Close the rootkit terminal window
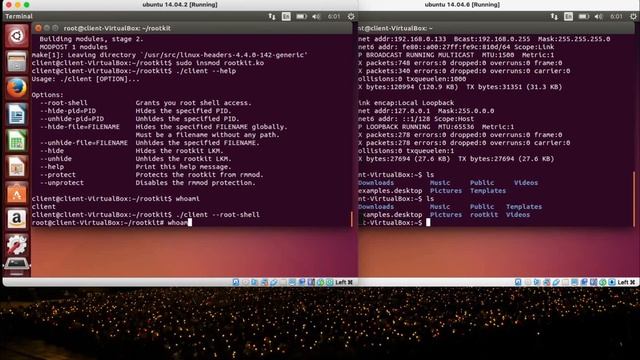This screenshot has height=360, width=640. click(38, 28)
